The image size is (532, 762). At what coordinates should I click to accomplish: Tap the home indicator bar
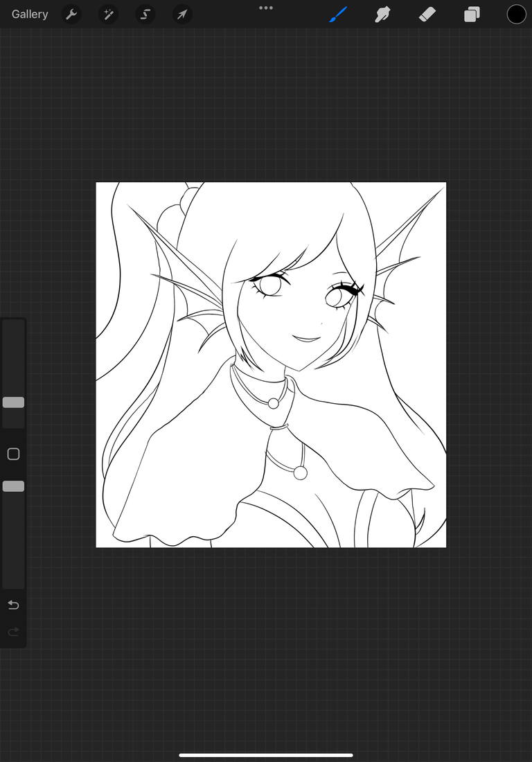(266, 755)
